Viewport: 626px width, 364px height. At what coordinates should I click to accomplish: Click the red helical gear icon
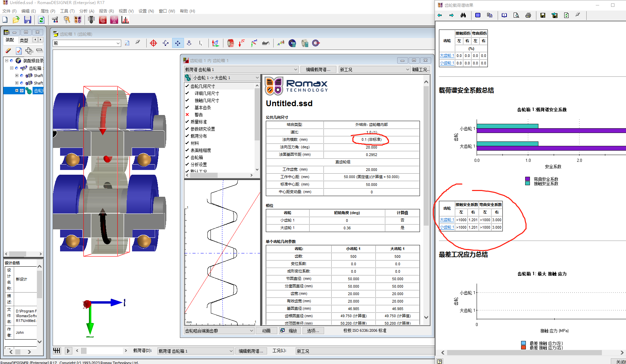(231, 43)
